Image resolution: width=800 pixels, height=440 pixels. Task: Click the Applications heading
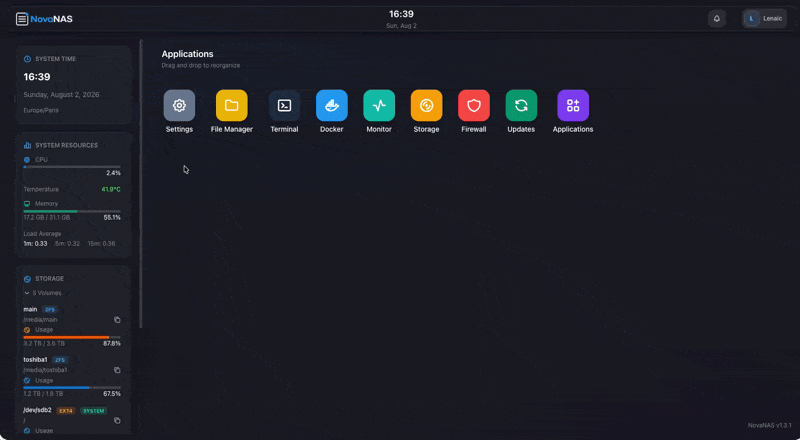187,54
